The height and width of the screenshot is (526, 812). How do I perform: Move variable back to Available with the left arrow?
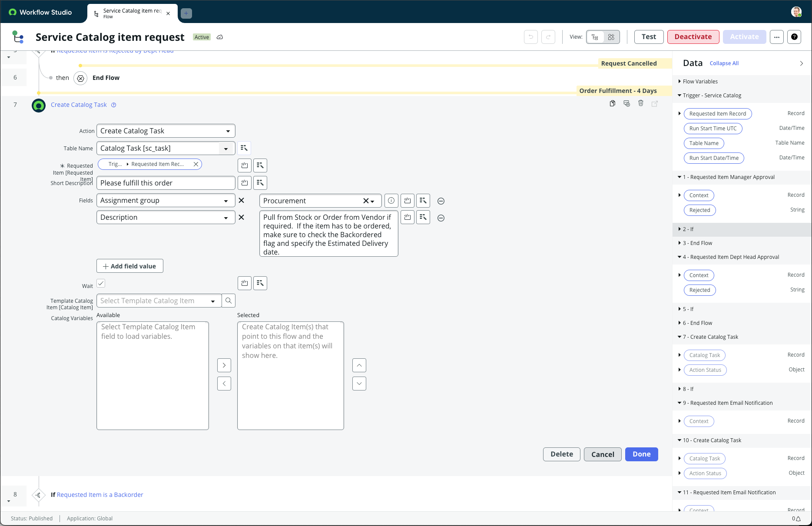point(224,384)
